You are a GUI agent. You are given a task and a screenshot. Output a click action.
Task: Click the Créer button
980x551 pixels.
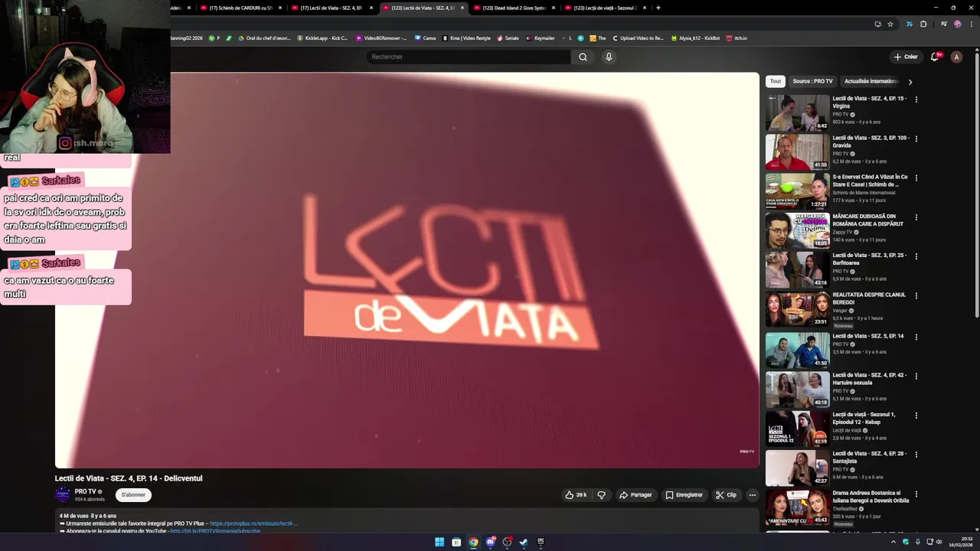(905, 57)
